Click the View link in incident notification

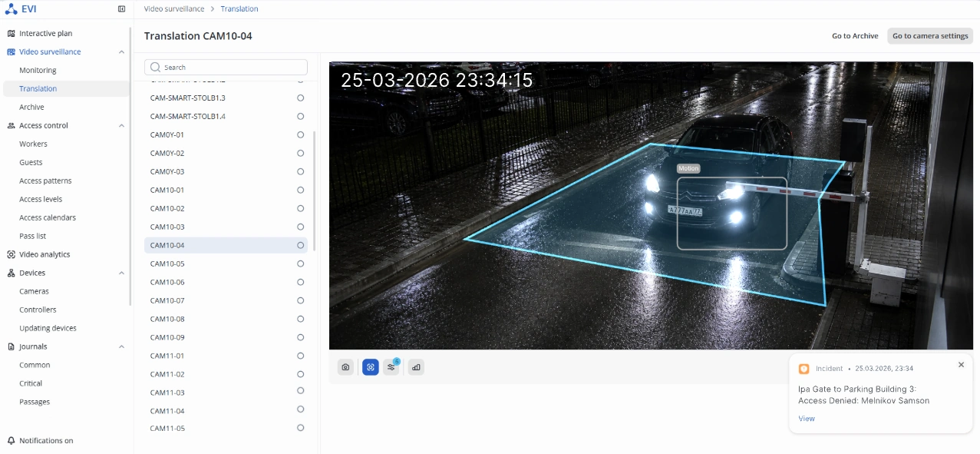click(x=807, y=419)
